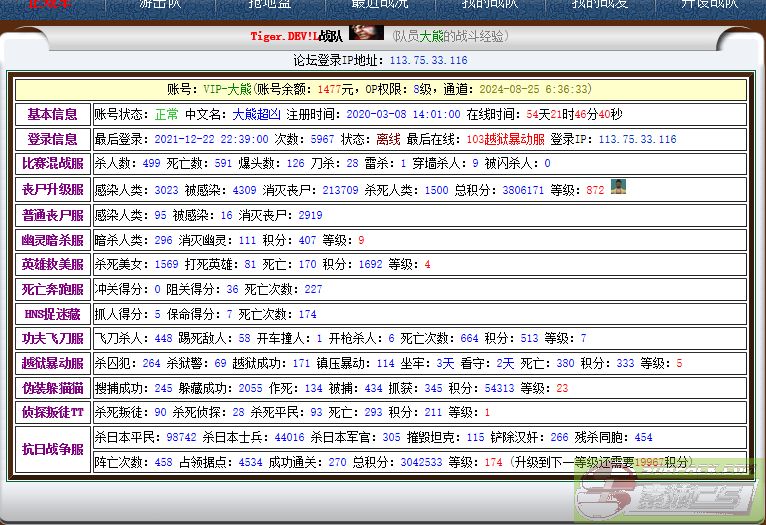The image size is (766, 525).
Task: Go to 我的战队 in top navigation
Action: coord(490,4)
